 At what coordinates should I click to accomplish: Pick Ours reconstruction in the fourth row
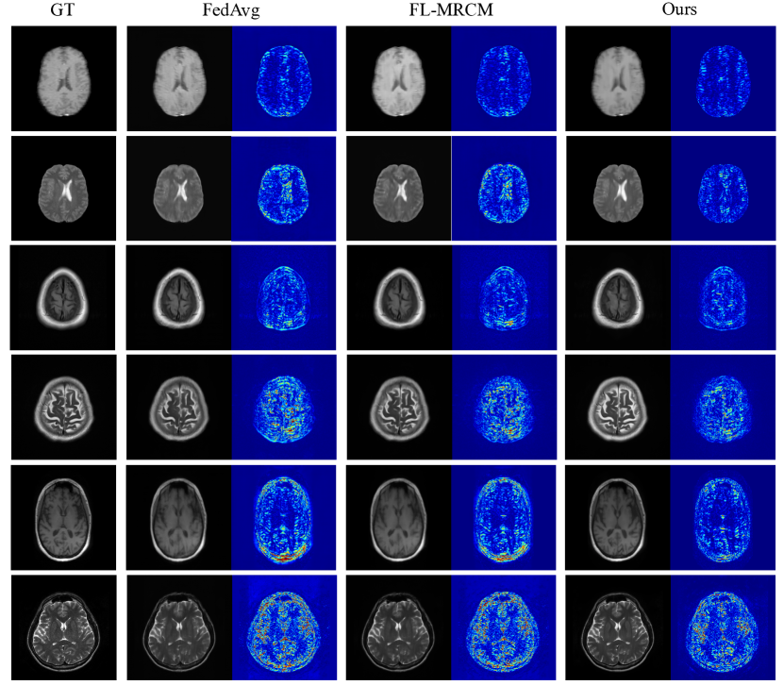pos(618,407)
